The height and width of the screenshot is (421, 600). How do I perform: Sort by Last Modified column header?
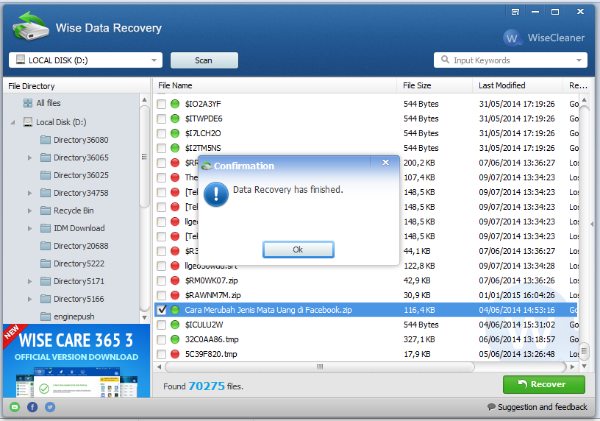point(518,85)
